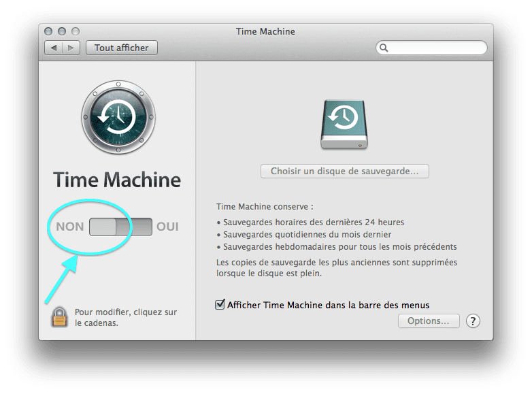Screen dimensions: 532x394
Task: Zoom the window with the third title-bar button
Action: (76, 31)
